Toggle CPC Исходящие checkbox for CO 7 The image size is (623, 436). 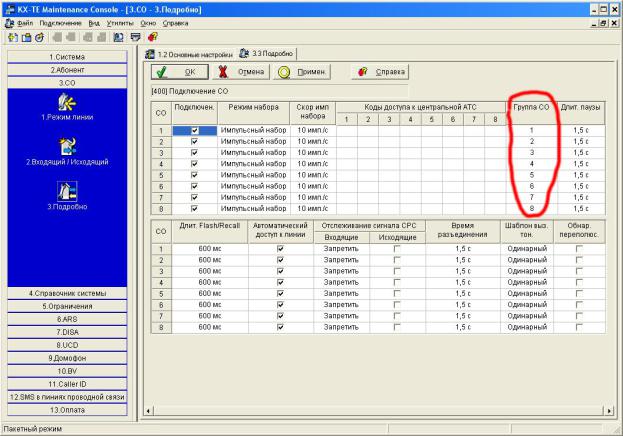(397, 316)
